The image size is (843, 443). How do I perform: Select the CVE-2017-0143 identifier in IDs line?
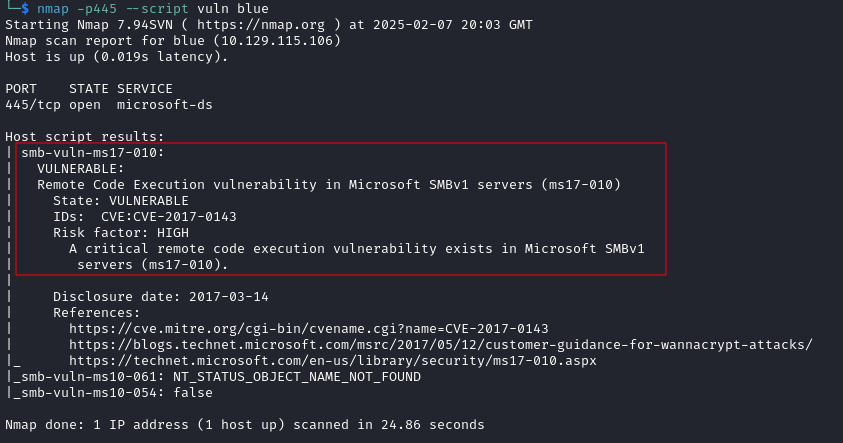coord(184,217)
